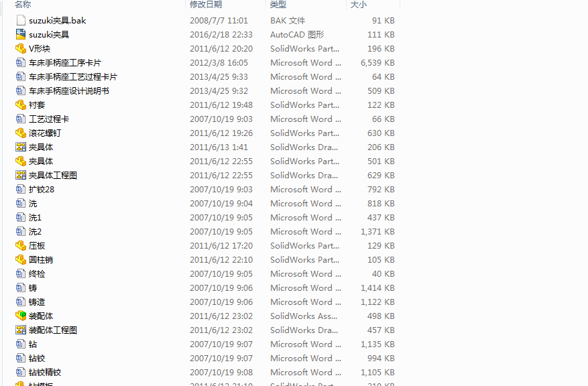588x386 pixels.
Task: Select the file name 钻铰精铰
Action: click(45, 372)
